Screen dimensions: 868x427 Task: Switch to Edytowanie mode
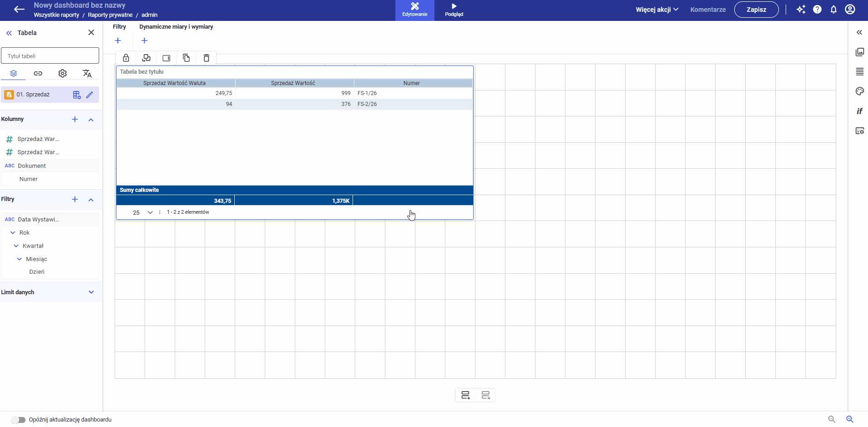pyautogui.click(x=414, y=10)
